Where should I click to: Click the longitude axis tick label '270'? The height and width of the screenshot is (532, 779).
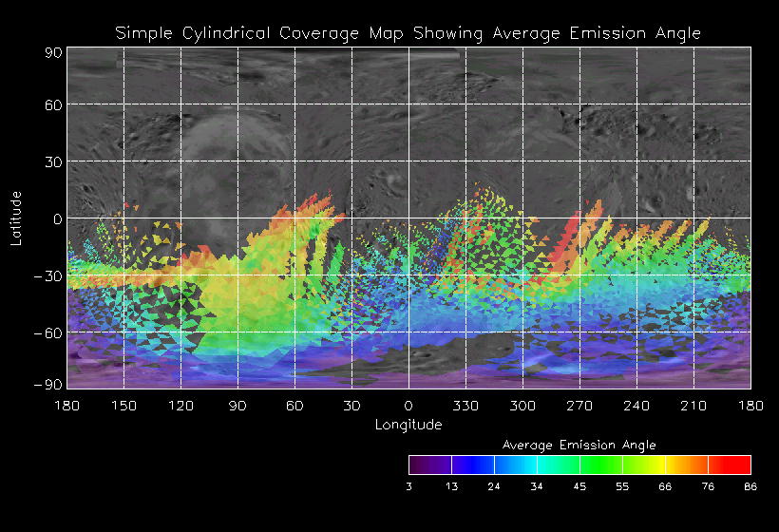(579, 406)
